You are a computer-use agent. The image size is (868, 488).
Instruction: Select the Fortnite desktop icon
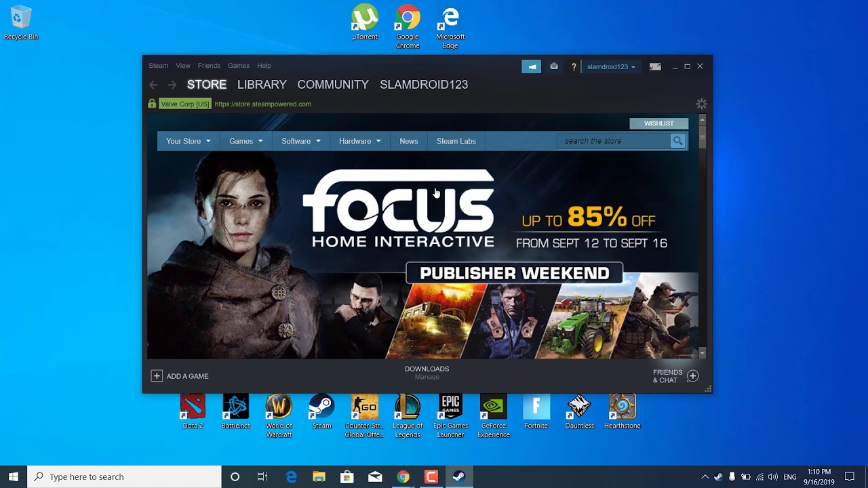[536, 411]
